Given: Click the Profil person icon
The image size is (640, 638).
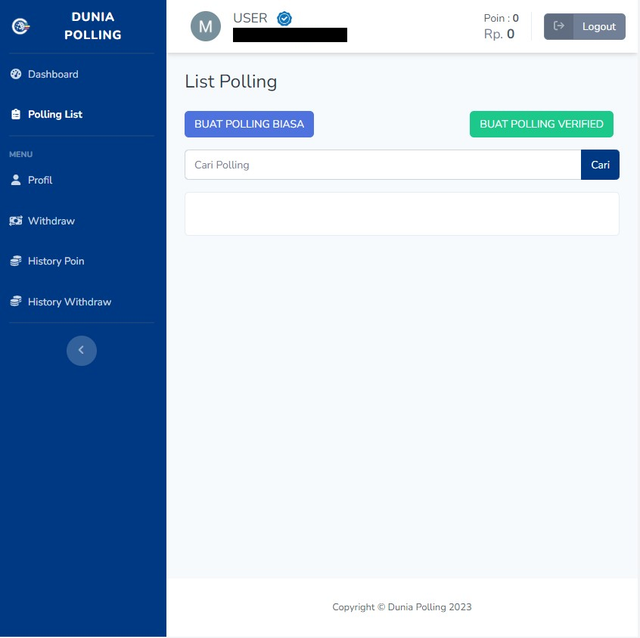Looking at the screenshot, I should 16,180.
